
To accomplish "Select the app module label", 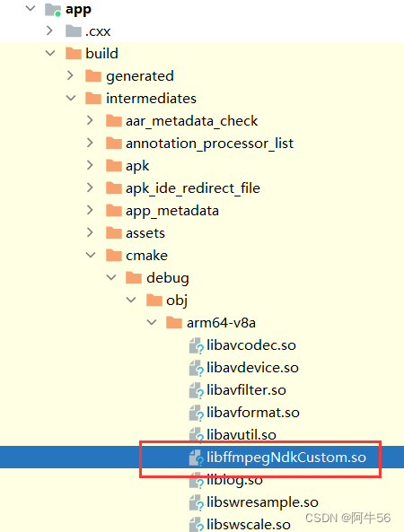I will pos(78,10).
